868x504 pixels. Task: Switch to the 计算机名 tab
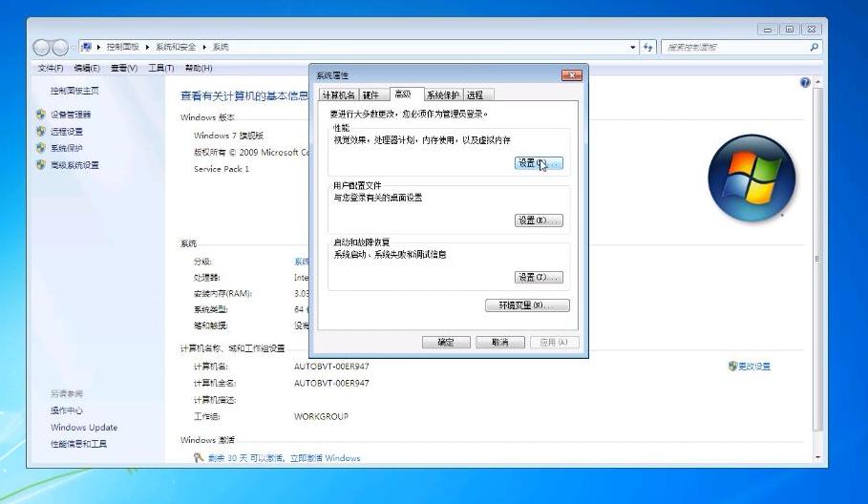[x=339, y=95]
